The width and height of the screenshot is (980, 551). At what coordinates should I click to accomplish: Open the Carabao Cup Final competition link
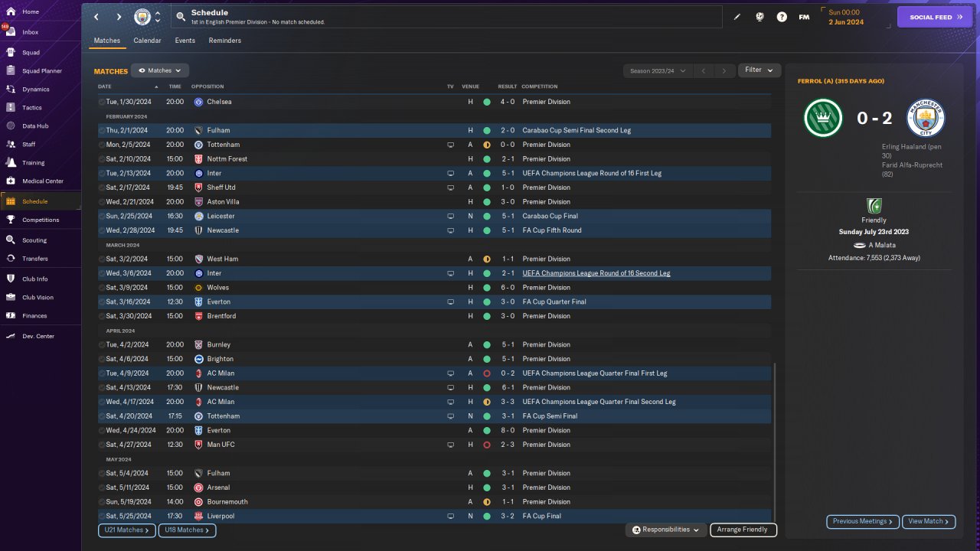551,217
